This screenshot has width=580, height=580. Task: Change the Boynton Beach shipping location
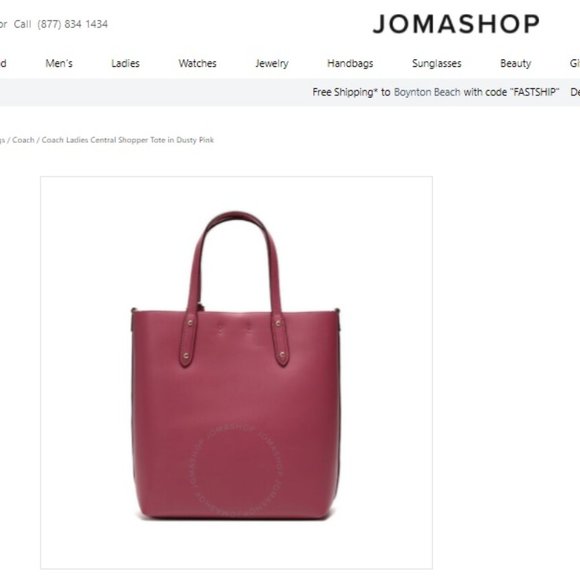click(427, 92)
